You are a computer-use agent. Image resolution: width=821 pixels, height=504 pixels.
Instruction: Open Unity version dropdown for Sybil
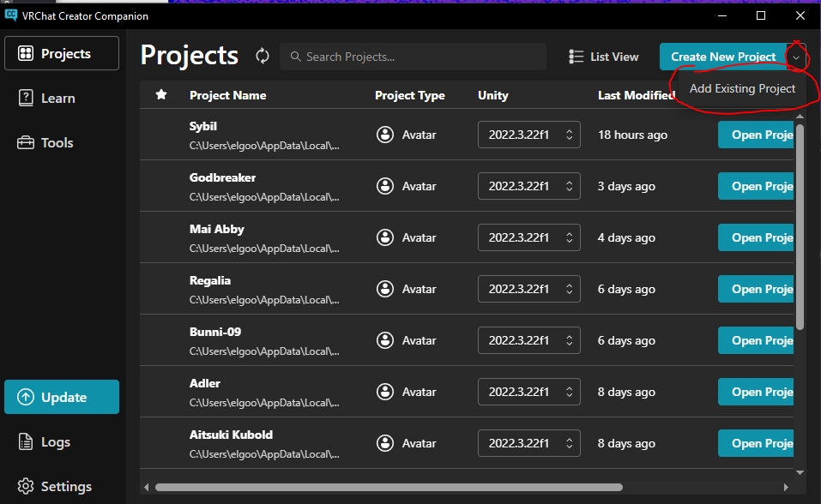528,135
